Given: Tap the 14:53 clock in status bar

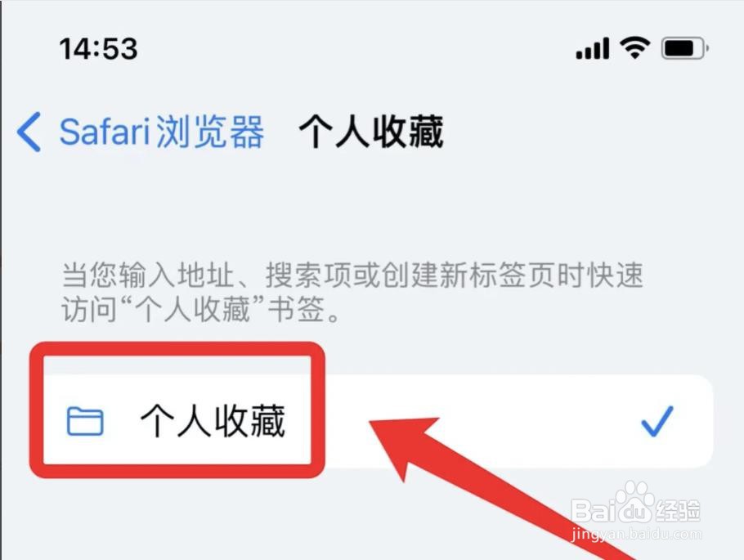Looking at the screenshot, I should tap(98, 48).
